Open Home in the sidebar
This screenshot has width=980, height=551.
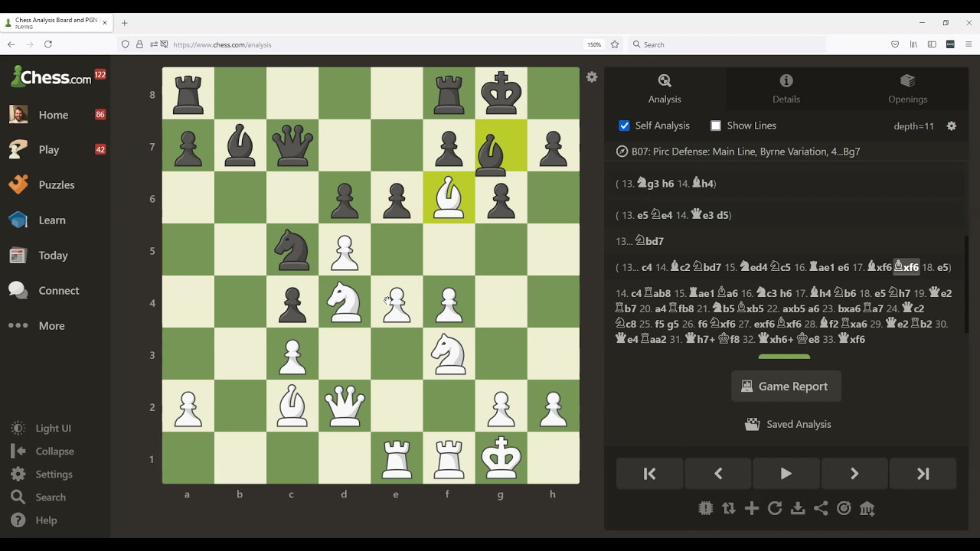coord(54,115)
